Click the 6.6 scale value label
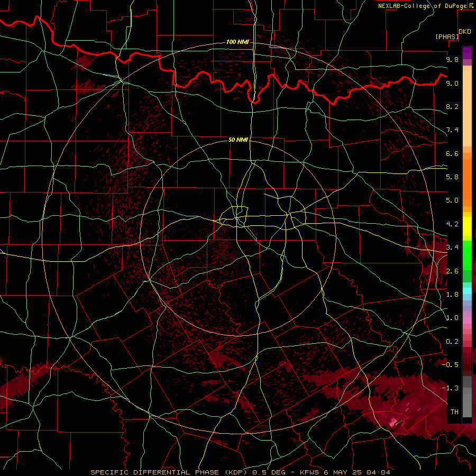 tap(452, 153)
